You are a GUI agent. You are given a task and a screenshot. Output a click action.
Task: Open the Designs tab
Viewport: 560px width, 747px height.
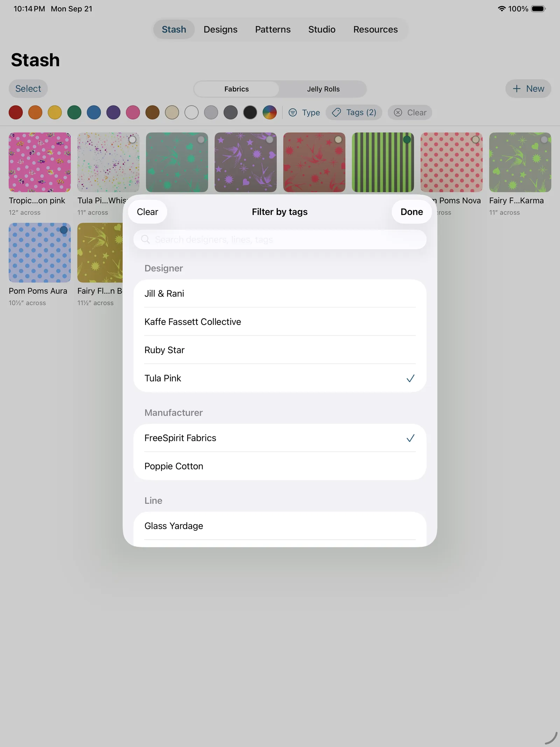220,29
